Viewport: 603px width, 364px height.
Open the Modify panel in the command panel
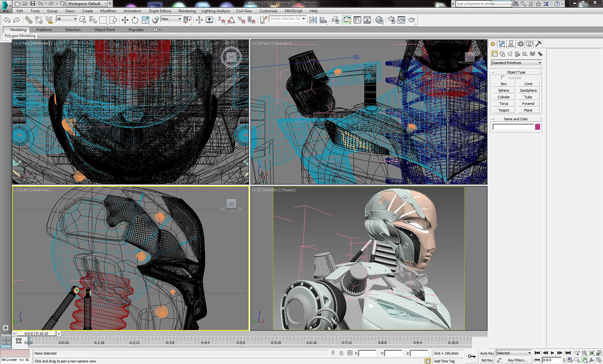pyautogui.click(x=501, y=43)
